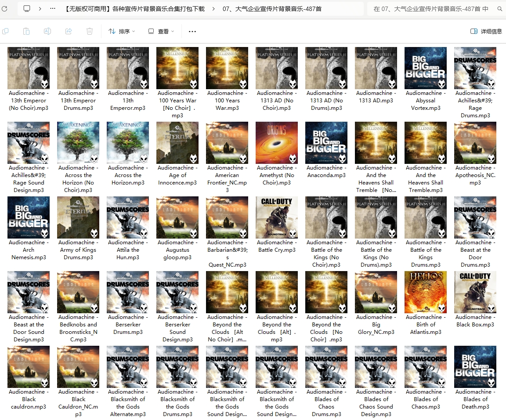506x420 pixels.
Task: Select Audiomachine - Battle Cry.mp3 file
Action: (x=277, y=217)
